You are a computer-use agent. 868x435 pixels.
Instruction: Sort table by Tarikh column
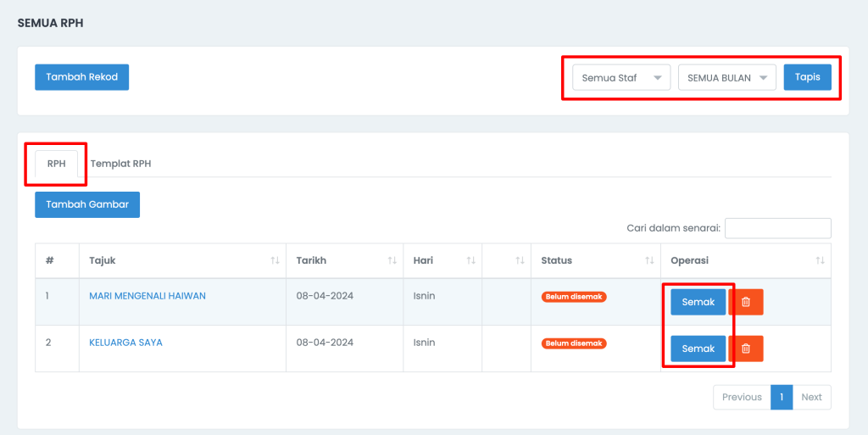point(392,260)
